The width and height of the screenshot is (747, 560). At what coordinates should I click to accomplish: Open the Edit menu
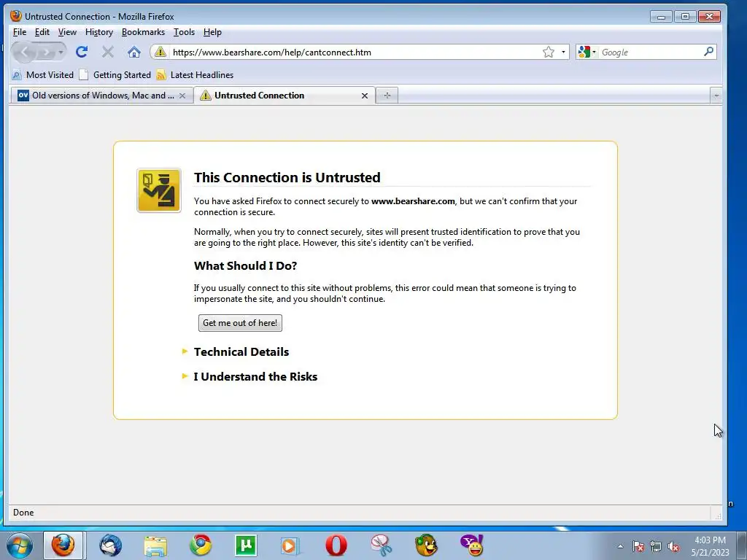(42, 32)
